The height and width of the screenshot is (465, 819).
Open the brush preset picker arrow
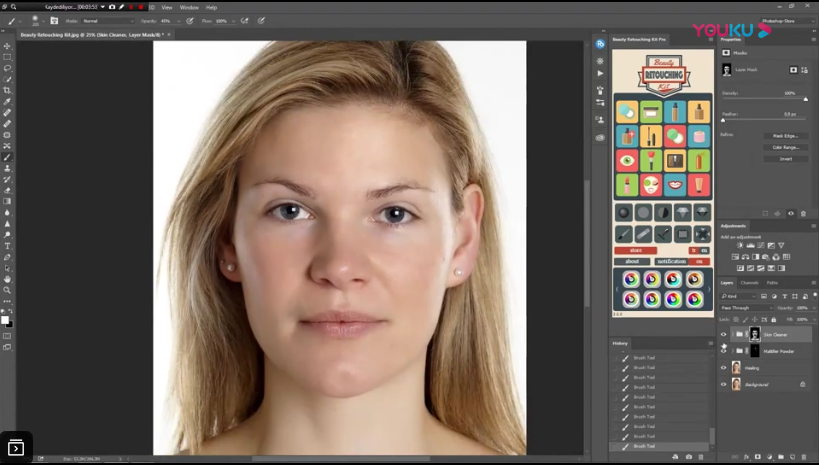[43, 21]
